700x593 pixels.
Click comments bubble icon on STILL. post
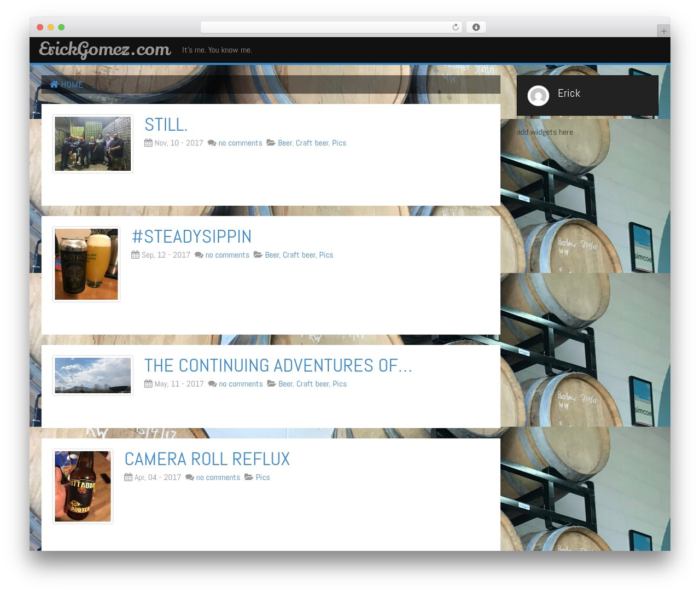point(212,143)
